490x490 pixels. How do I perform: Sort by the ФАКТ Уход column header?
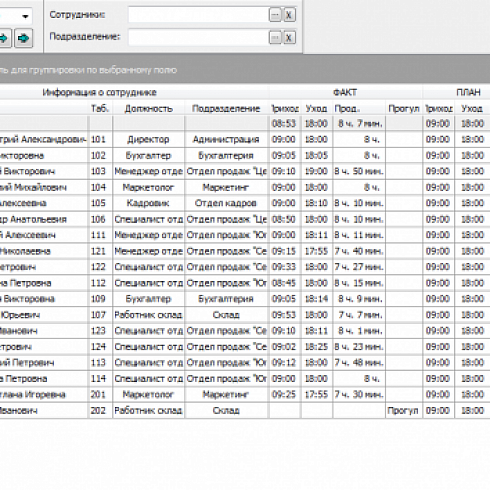[x=316, y=109]
